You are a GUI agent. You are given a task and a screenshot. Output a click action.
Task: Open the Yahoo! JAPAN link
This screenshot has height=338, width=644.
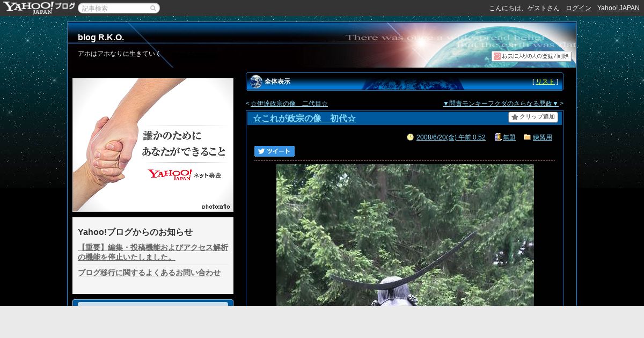tap(618, 8)
